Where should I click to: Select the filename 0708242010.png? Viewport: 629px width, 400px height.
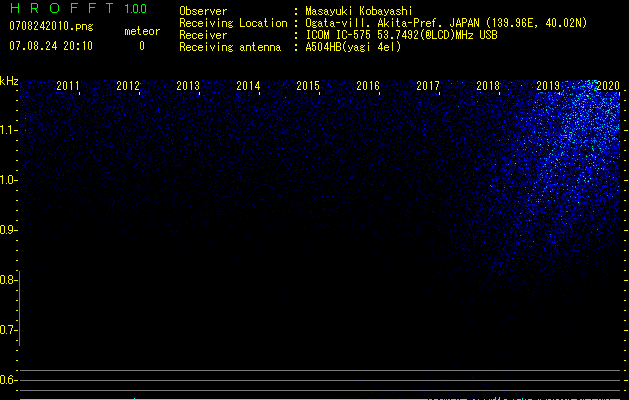[51, 26]
